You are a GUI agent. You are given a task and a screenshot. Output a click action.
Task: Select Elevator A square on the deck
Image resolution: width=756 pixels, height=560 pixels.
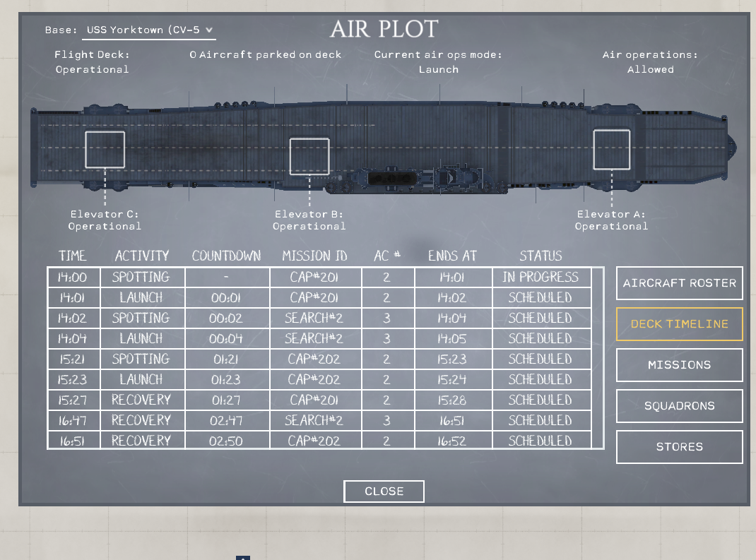[611, 150]
